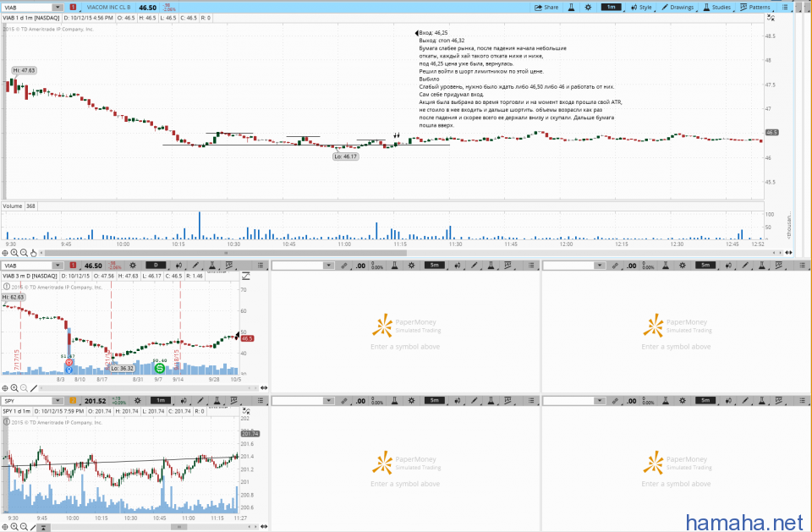812x532 pixels.
Task: Open the flask icon next to Share
Action: pyautogui.click(x=571, y=8)
